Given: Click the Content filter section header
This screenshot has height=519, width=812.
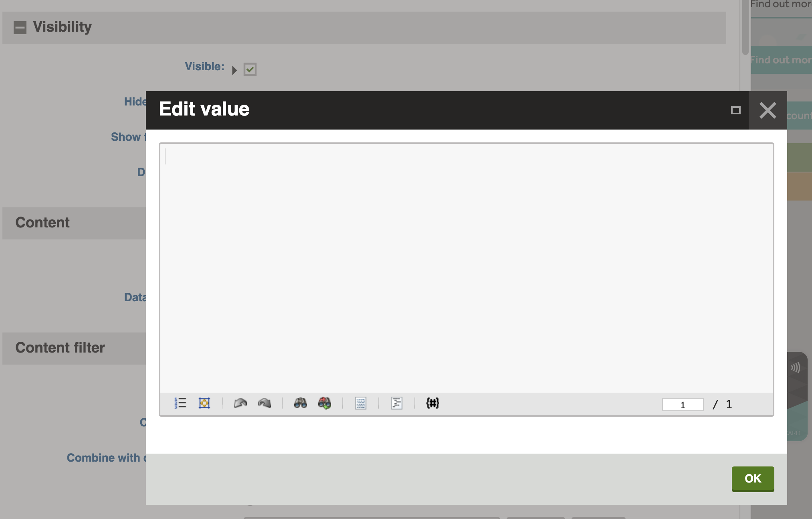Looking at the screenshot, I should (x=74, y=348).
